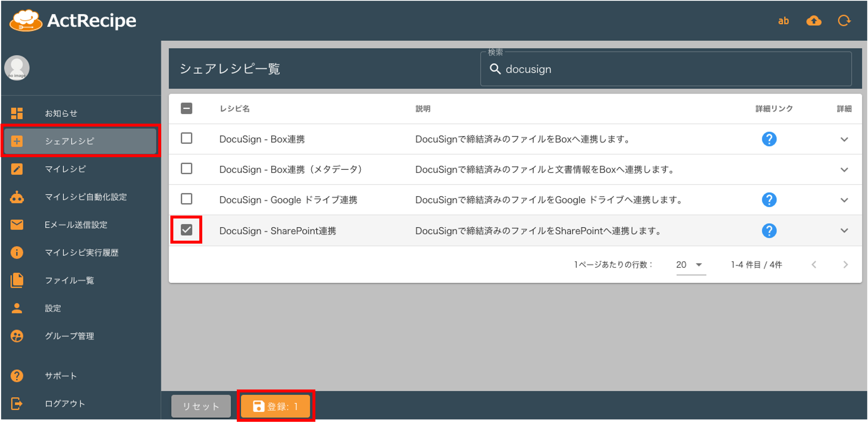Click the search magnifier icon
Viewport: 868px width, 422px height.
[495, 69]
